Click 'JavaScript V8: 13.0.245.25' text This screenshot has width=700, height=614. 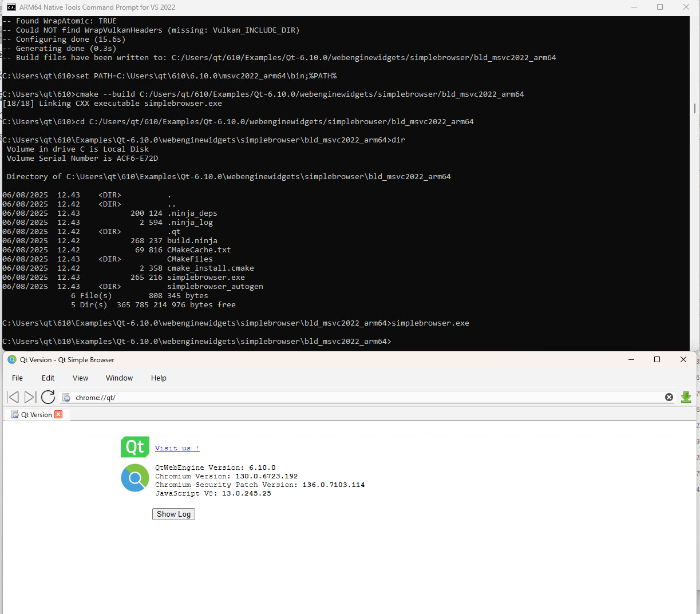213,493
